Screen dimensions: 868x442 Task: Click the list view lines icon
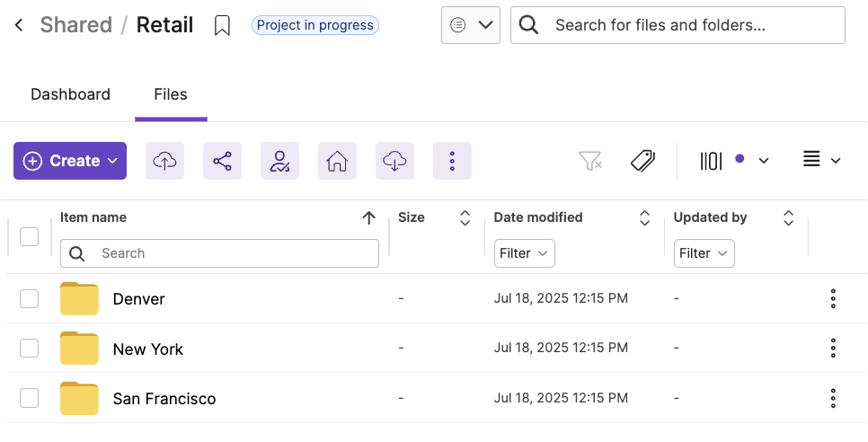tap(811, 160)
